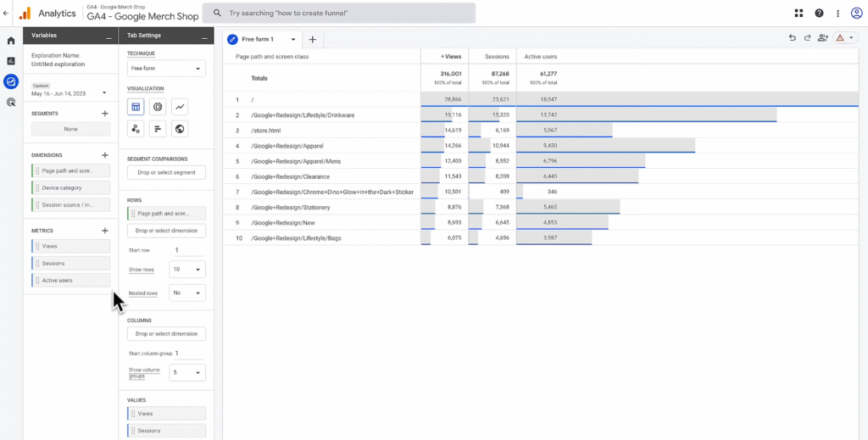Add a new metric with plus icon
This screenshot has height=440, width=868.
click(105, 231)
